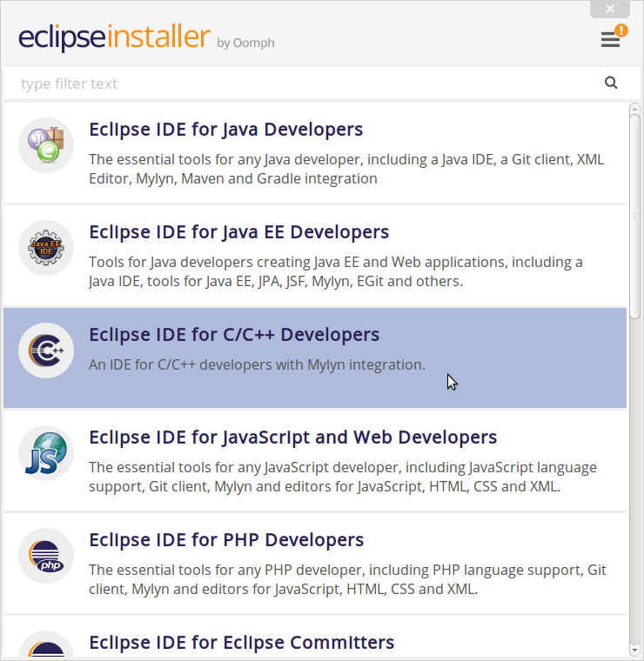Click the JavaScript globe JS icon
This screenshot has height=661, width=644.
click(x=46, y=453)
